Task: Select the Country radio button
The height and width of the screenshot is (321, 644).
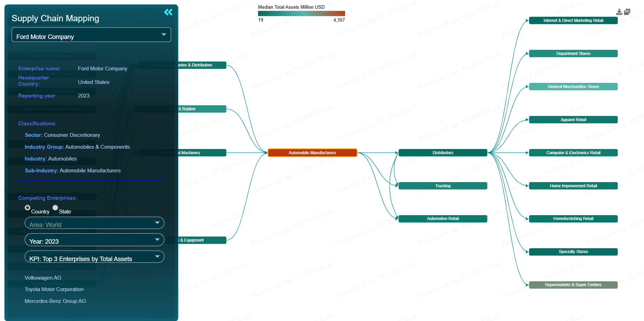Action: (27, 208)
